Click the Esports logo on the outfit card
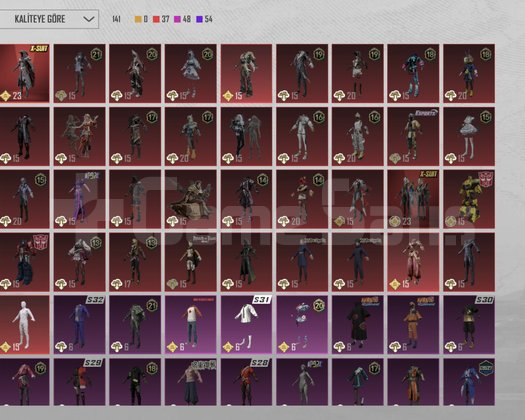525x420 pixels. (x=426, y=113)
